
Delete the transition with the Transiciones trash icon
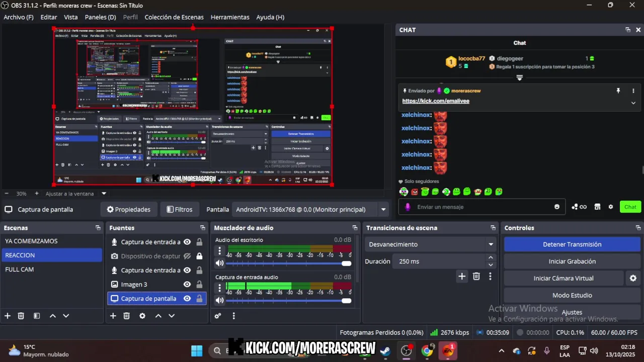pyautogui.click(x=476, y=276)
